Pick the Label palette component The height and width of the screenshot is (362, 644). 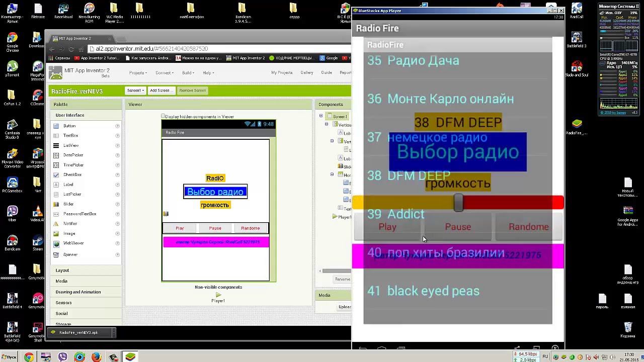coord(68,185)
